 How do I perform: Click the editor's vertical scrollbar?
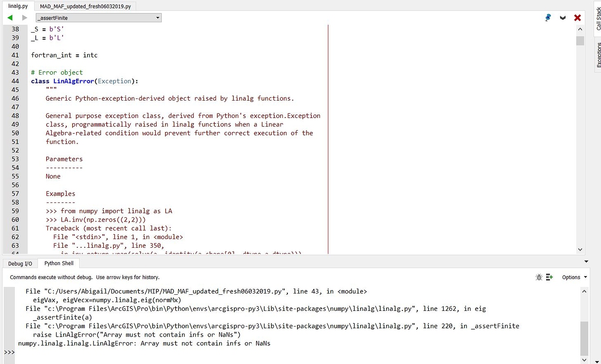pos(580,40)
